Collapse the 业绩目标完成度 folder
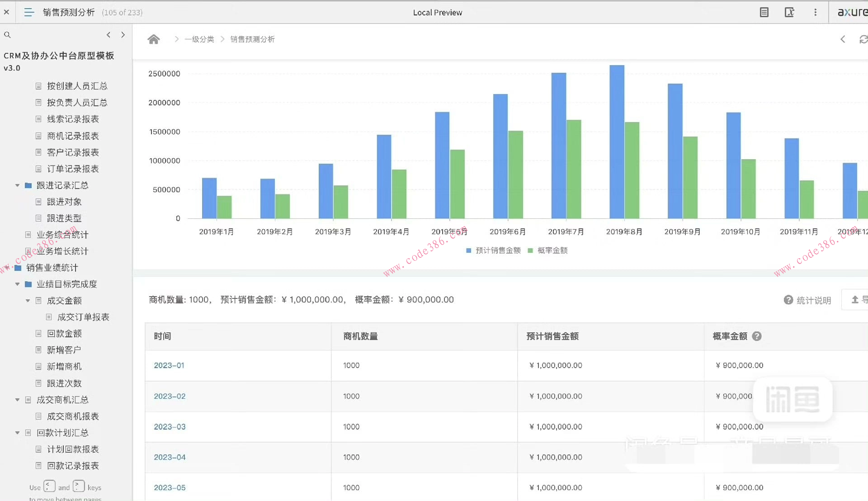The height and width of the screenshot is (501, 868). (17, 284)
